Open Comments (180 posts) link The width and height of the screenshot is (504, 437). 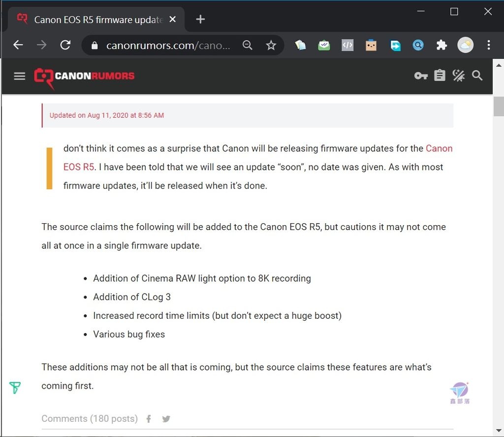[90, 418]
